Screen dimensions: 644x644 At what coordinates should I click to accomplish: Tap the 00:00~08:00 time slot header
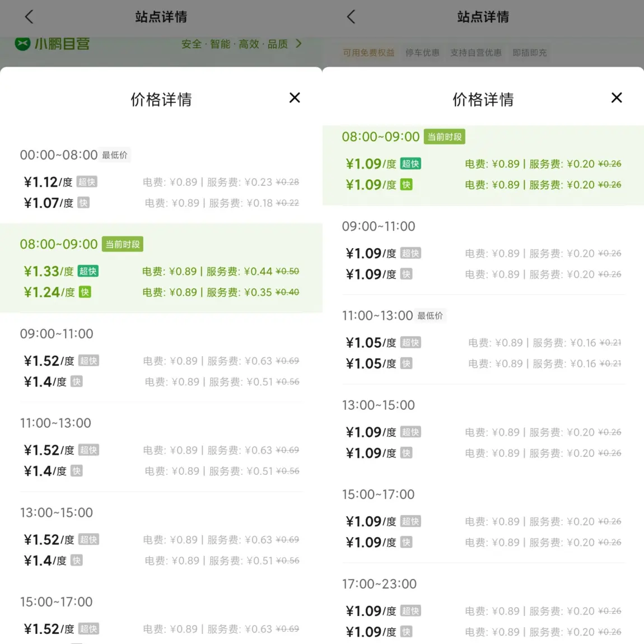pos(59,155)
